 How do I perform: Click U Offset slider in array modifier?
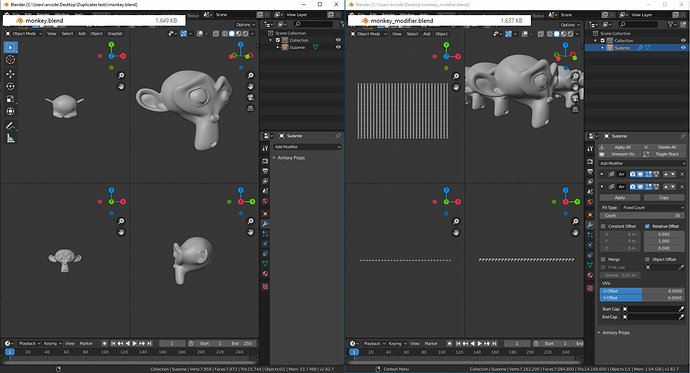(642, 291)
